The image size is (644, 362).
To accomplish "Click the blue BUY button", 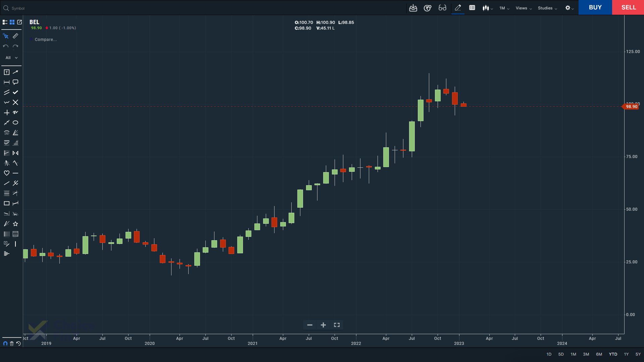I will (595, 7).
